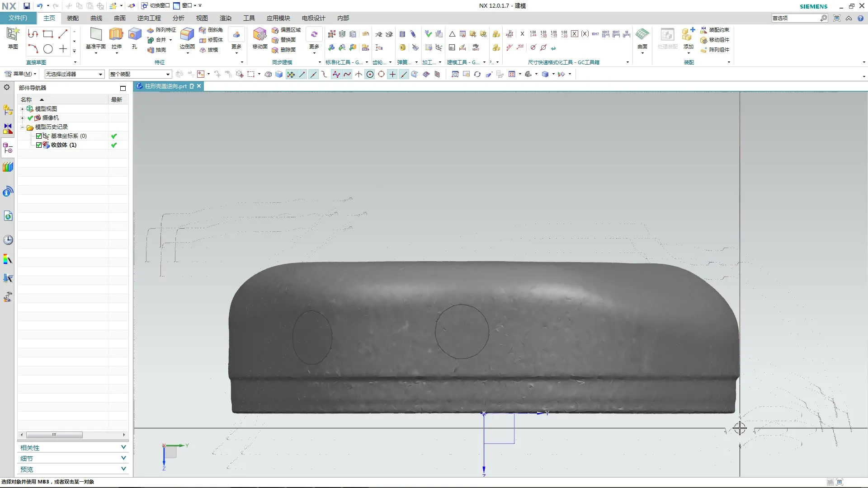Uncheck the 基准坐标系 (0) checkbox

point(39,136)
